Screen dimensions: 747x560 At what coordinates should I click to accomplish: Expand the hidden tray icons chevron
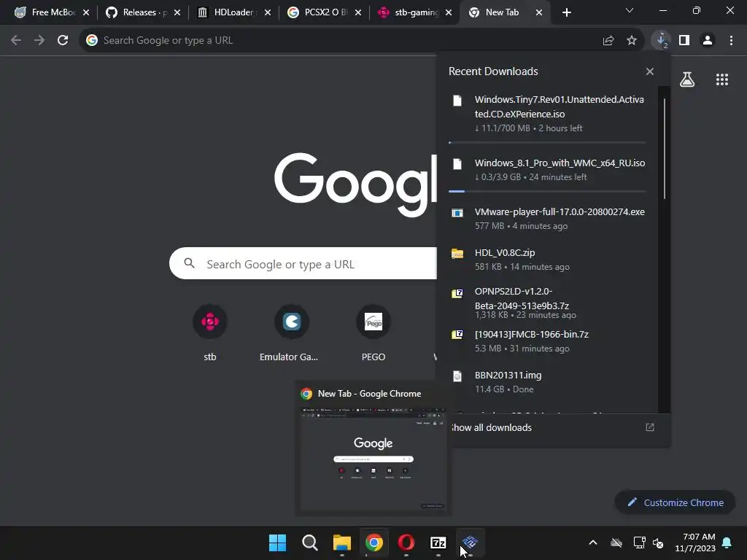tap(593, 542)
